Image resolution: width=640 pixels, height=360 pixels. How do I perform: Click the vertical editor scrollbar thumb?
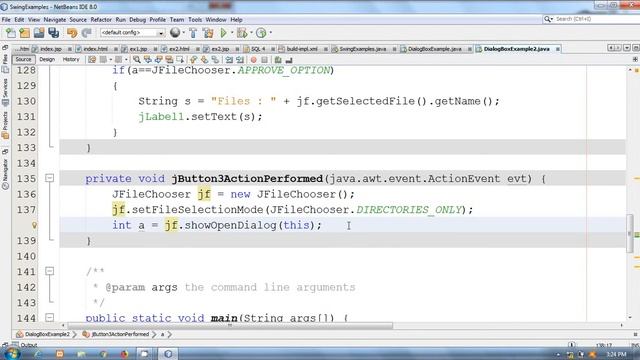[x=630, y=233]
